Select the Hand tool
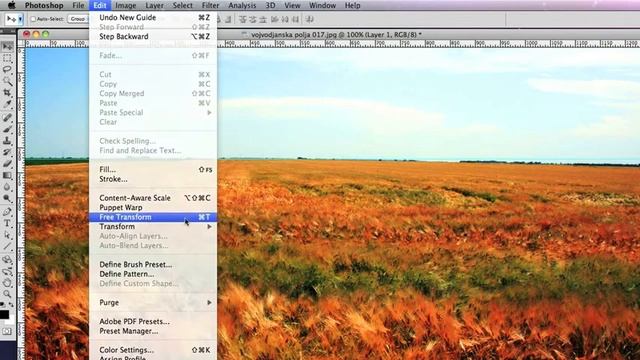 (x=7, y=283)
